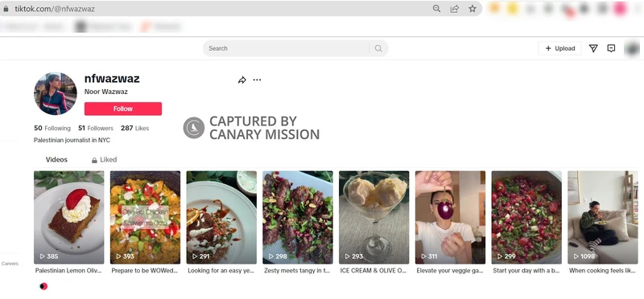Open the 51 Followers count
The height and width of the screenshot is (299, 644).
[x=96, y=128]
